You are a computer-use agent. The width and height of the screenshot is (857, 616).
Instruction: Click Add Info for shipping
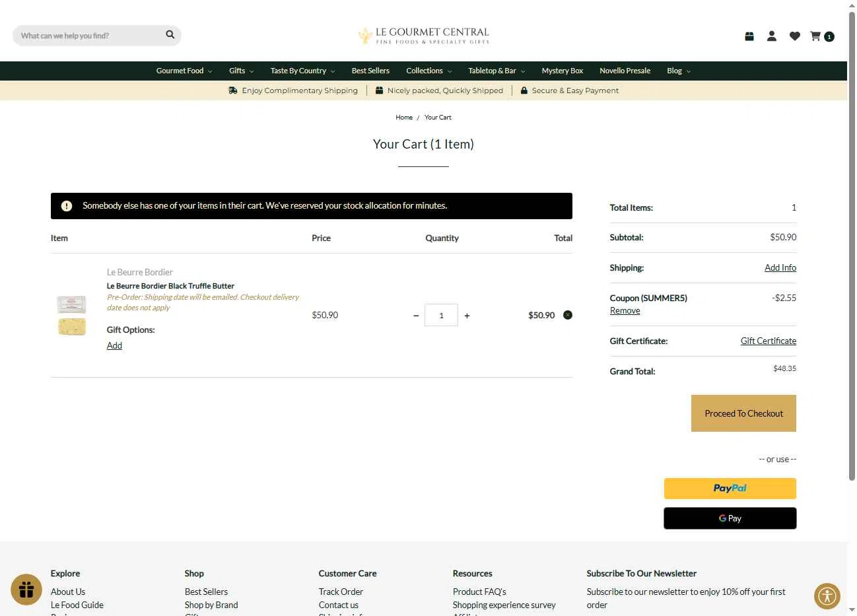780,267
